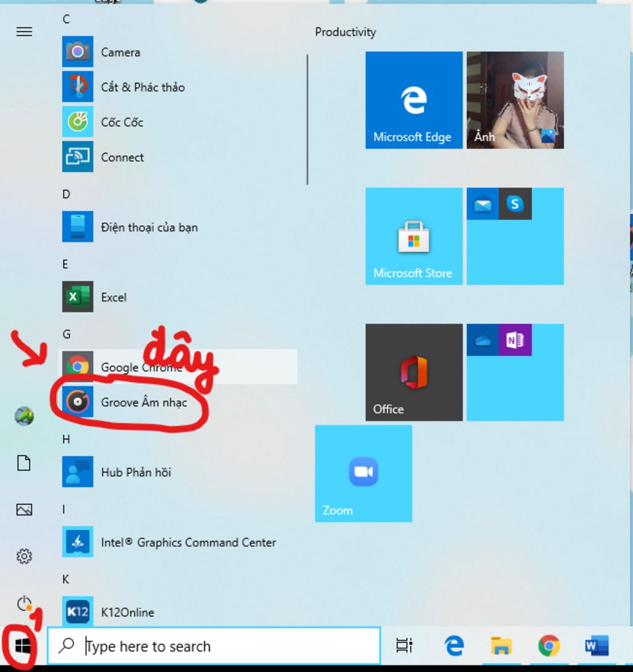Launch Groove Âm nhạc icon

point(77,402)
